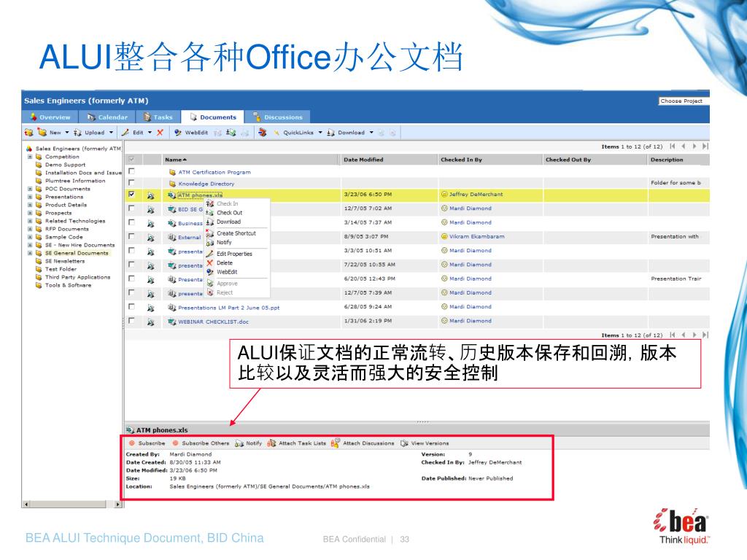Check the Knowledge Directory row checkbox
The height and width of the screenshot is (560, 747).
131,182
